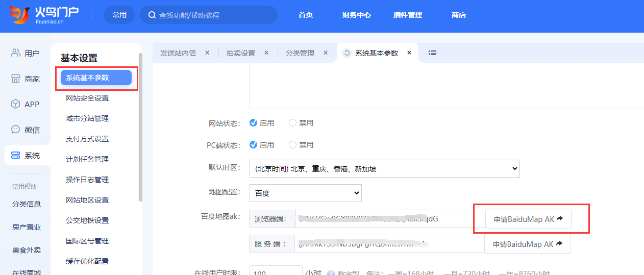
Task: Go to 首页 in top navigation
Action: point(306,15)
